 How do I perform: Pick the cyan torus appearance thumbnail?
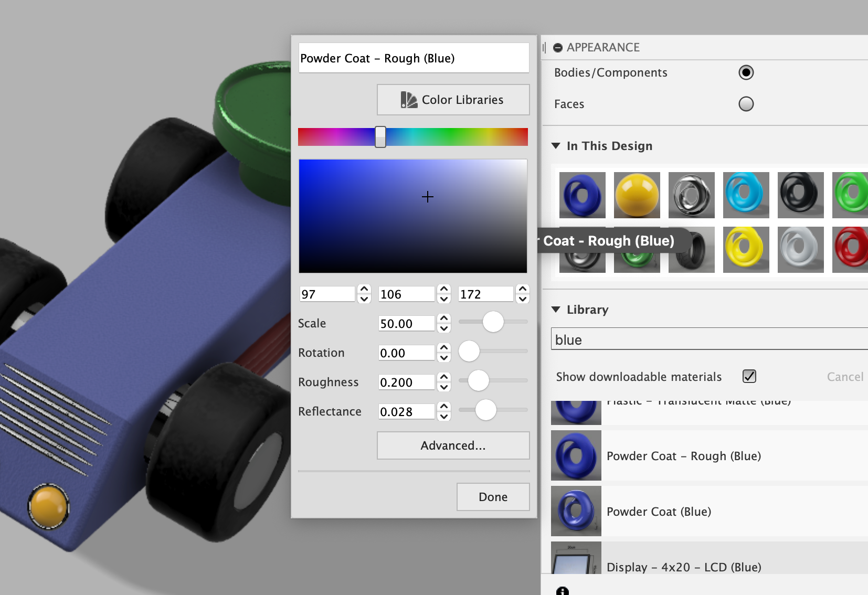click(x=746, y=195)
